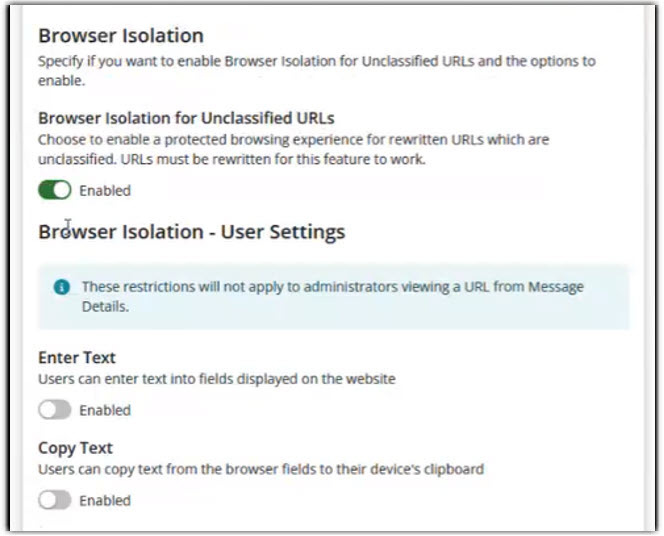Image resolution: width=664 pixels, height=536 pixels.
Task: Click the blue info icon in the notice banner
Action: [62, 287]
